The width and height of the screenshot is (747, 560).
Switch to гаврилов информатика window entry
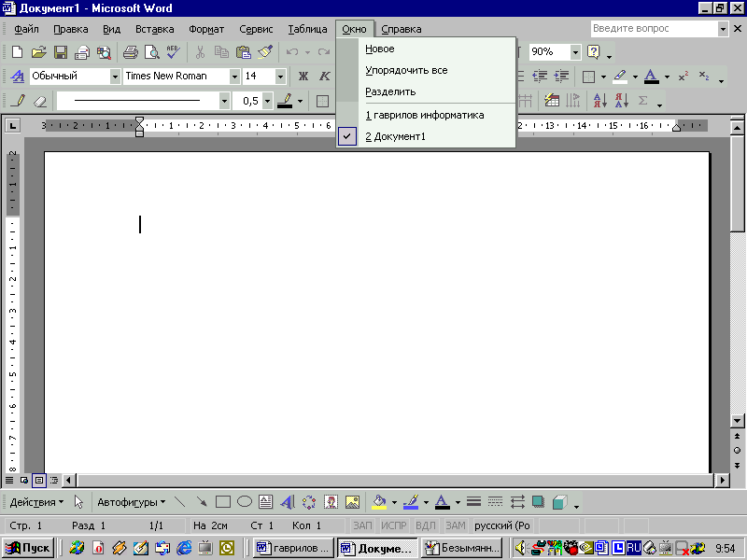pos(426,115)
